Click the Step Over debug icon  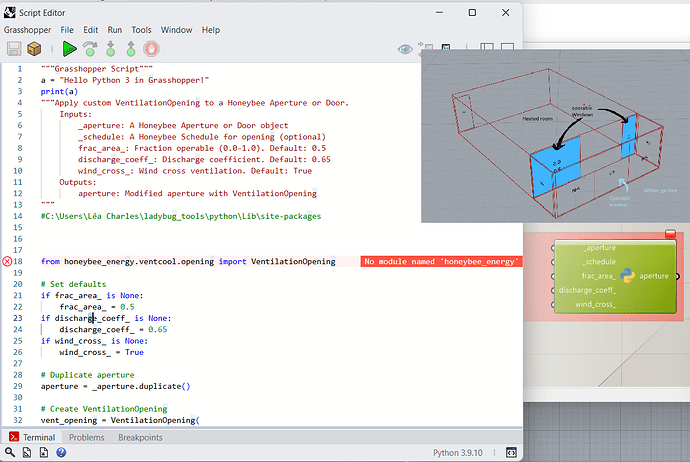coord(90,48)
